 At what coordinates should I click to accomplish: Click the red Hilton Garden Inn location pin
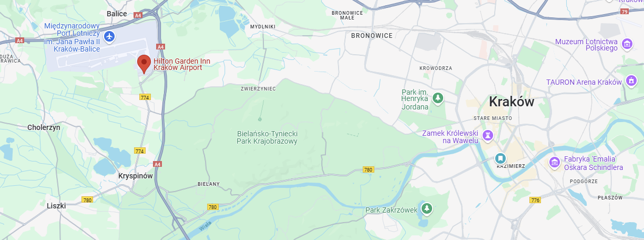144,64
